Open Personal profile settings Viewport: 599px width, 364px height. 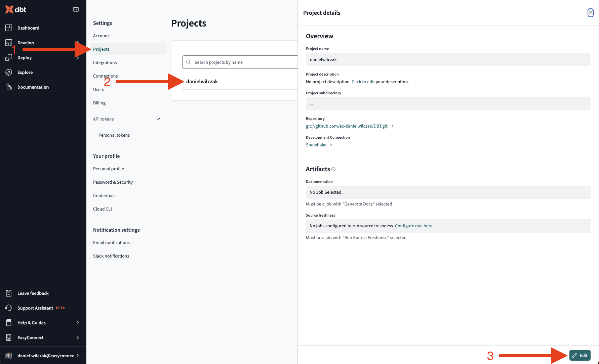108,169
